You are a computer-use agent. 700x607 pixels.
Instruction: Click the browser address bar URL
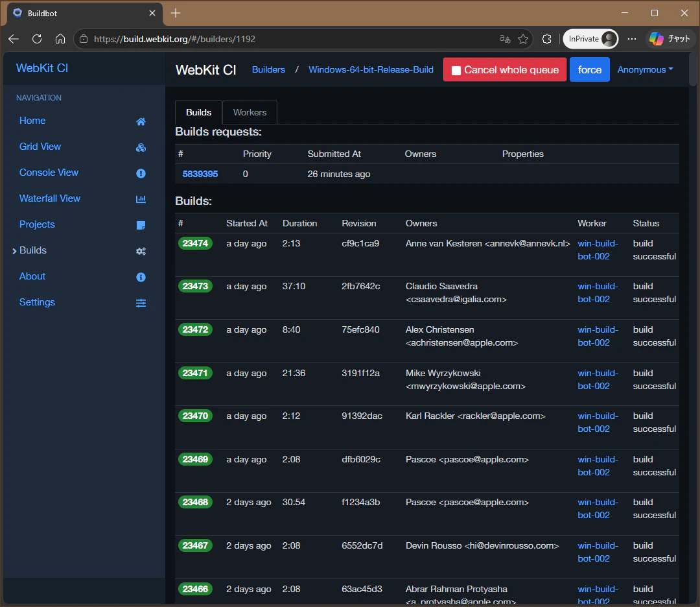(x=174, y=39)
